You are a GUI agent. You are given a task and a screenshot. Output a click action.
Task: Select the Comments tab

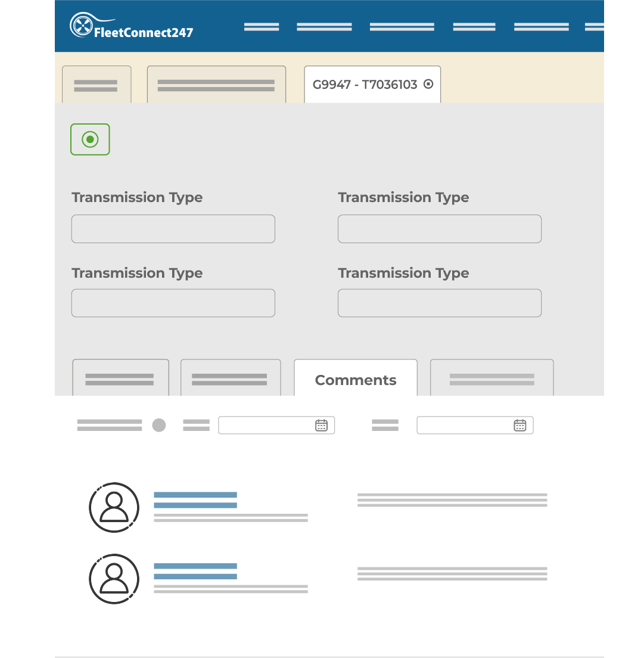point(356,380)
